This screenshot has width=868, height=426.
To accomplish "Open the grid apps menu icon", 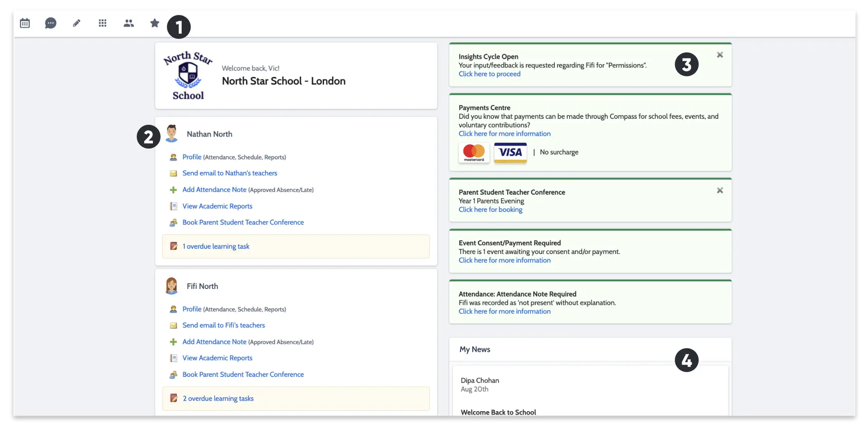I will [x=103, y=23].
